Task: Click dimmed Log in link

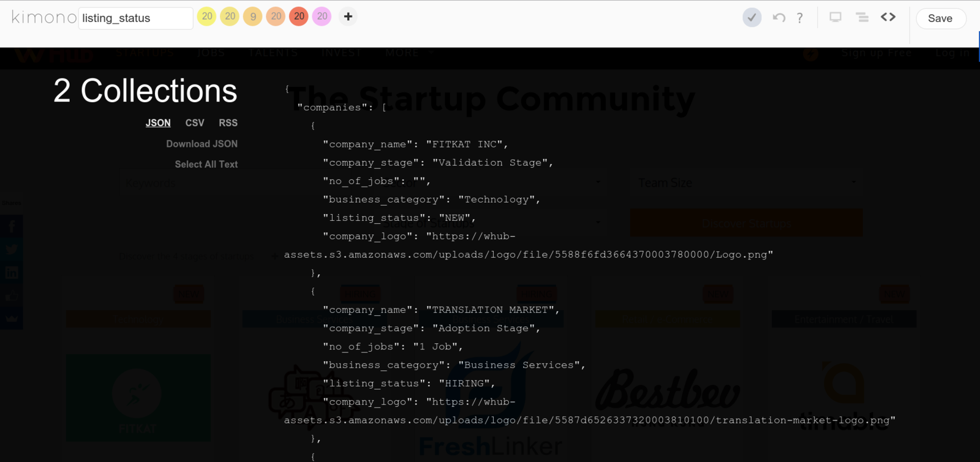Action: (x=952, y=53)
